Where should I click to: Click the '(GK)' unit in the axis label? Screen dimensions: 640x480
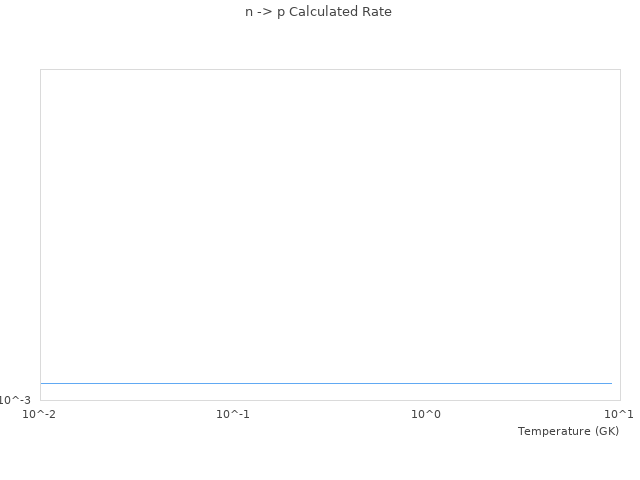click(x=606, y=431)
